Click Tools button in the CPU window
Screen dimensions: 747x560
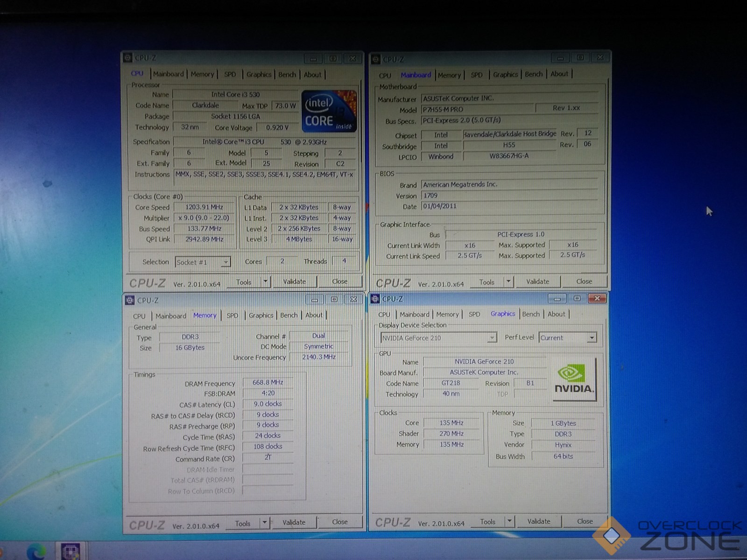(244, 282)
